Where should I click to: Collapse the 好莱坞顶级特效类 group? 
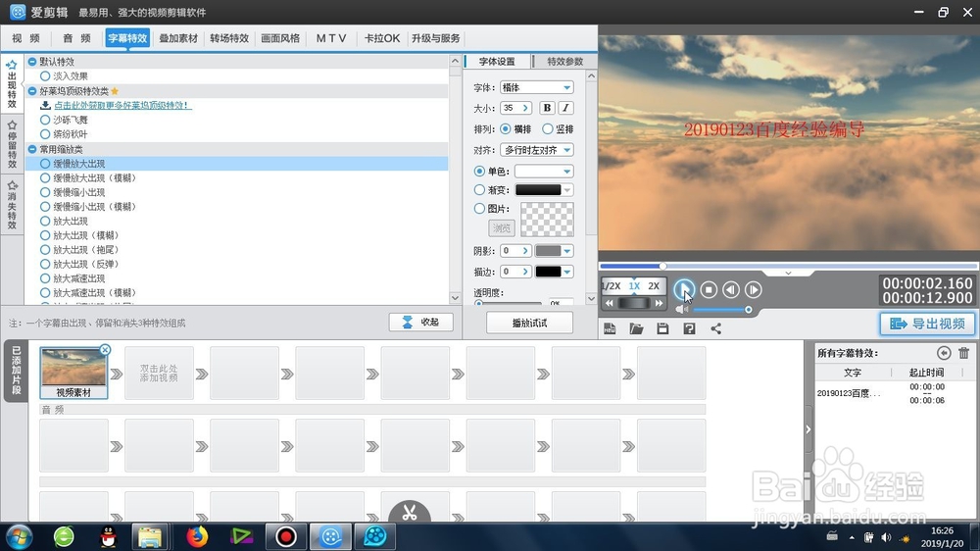click(32, 90)
